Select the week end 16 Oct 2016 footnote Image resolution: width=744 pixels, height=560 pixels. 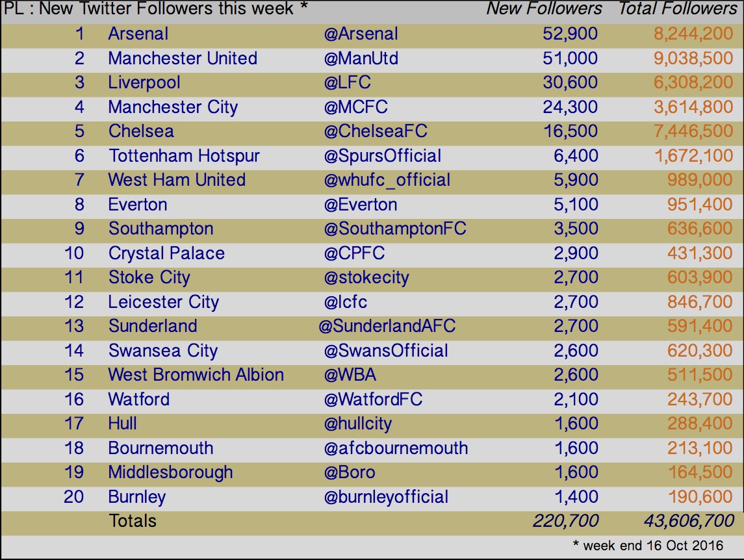pyautogui.click(x=648, y=545)
